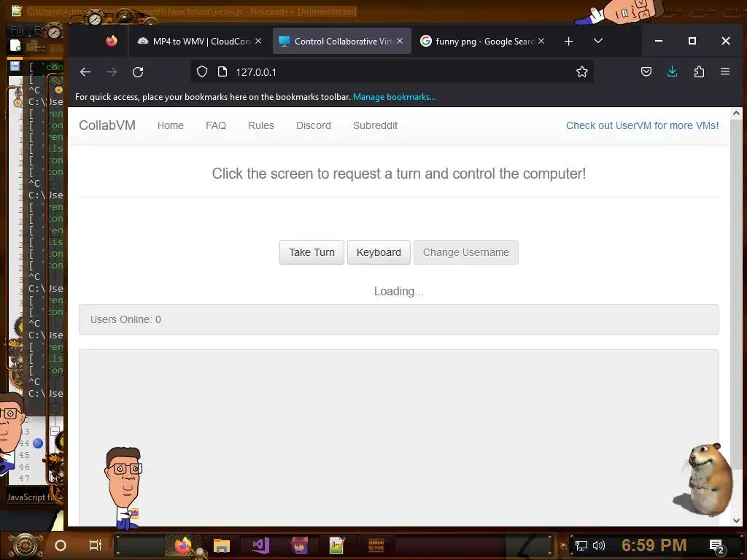This screenshot has width=747, height=560.
Task: Click the vertical scrollbar thumb
Action: coord(736,293)
